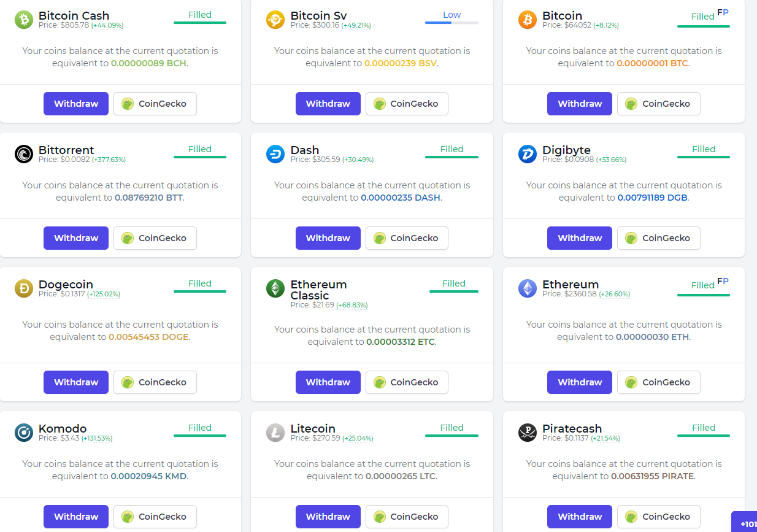Click the Ethereum Classic green diamond icon

(x=275, y=288)
